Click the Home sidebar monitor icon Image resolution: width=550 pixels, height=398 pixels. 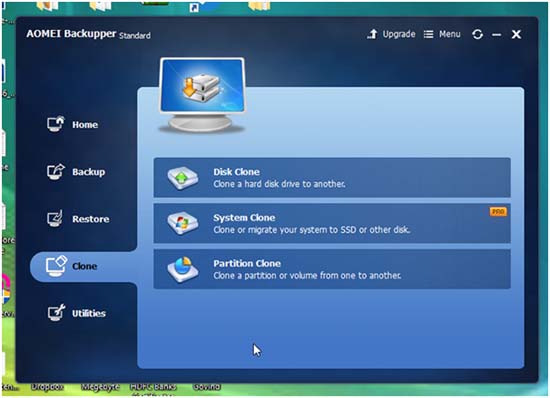[x=56, y=124]
